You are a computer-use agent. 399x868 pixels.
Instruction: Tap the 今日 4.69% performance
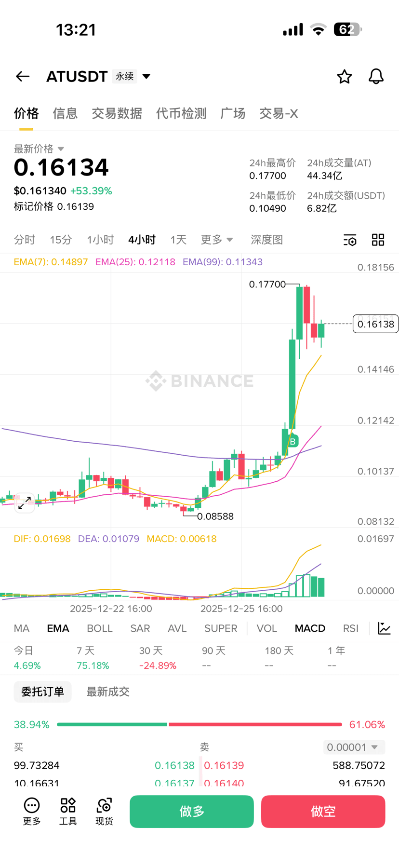click(x=27, y=658)
